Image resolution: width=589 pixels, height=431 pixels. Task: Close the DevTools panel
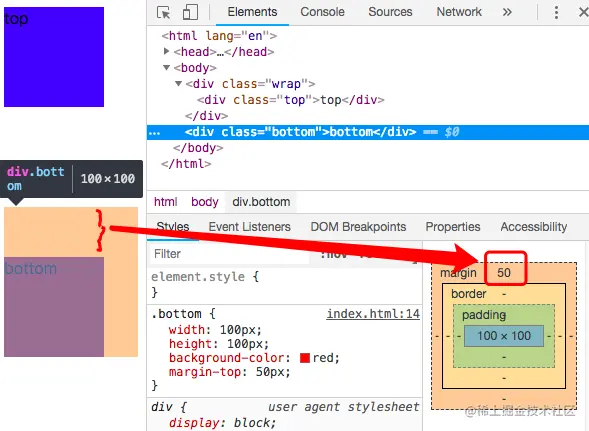tap(583, 12)
